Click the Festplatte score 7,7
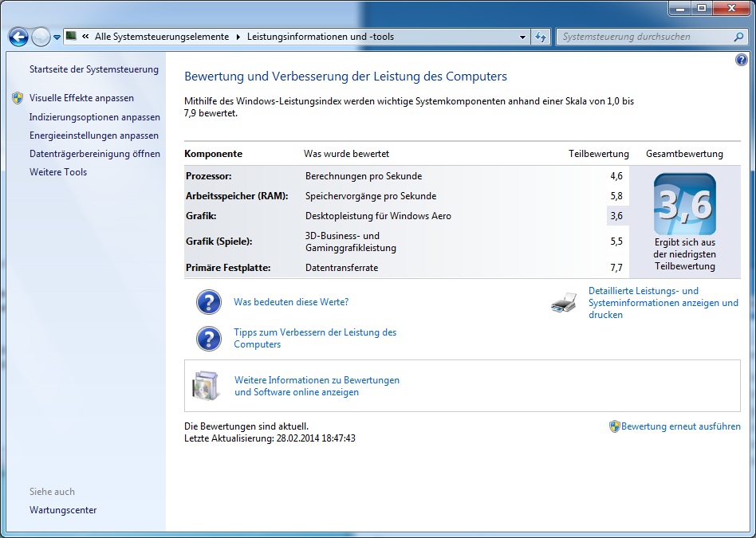This screenshot has width=756, height=538. tap(616, 268)
